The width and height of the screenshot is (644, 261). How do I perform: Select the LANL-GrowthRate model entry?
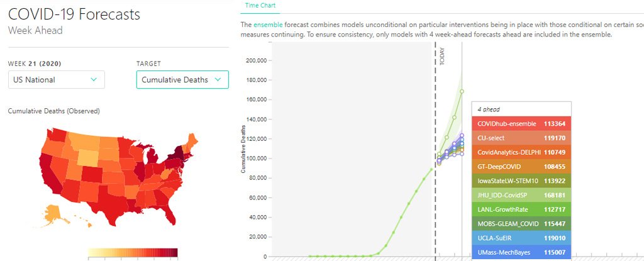[521, 209]
